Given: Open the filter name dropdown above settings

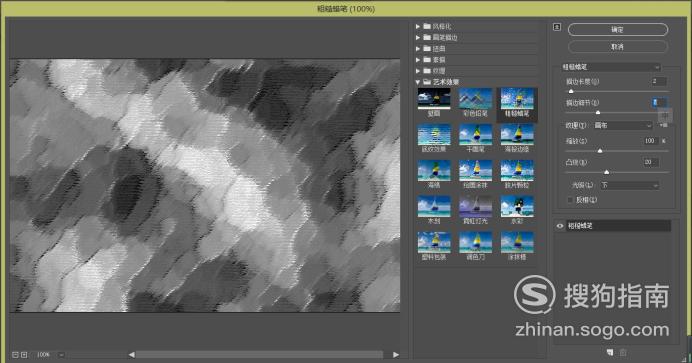Looking at the screenshot, I should point(611,67).
